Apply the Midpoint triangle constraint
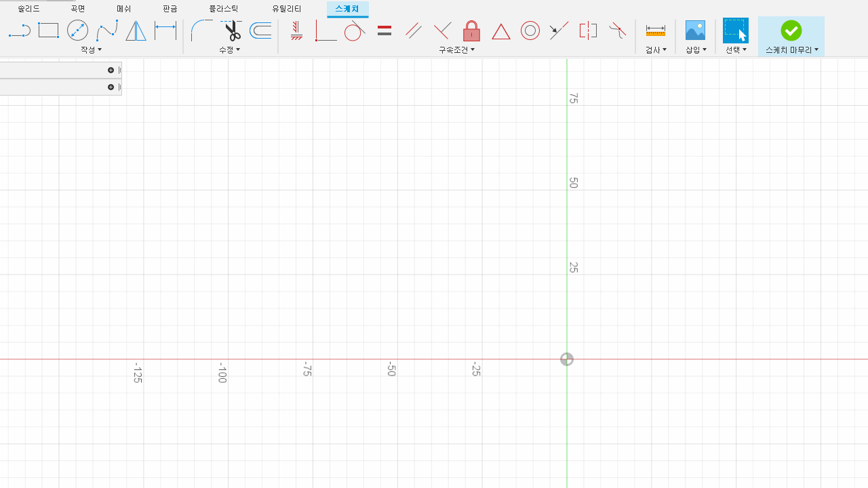 click(501, 30)
